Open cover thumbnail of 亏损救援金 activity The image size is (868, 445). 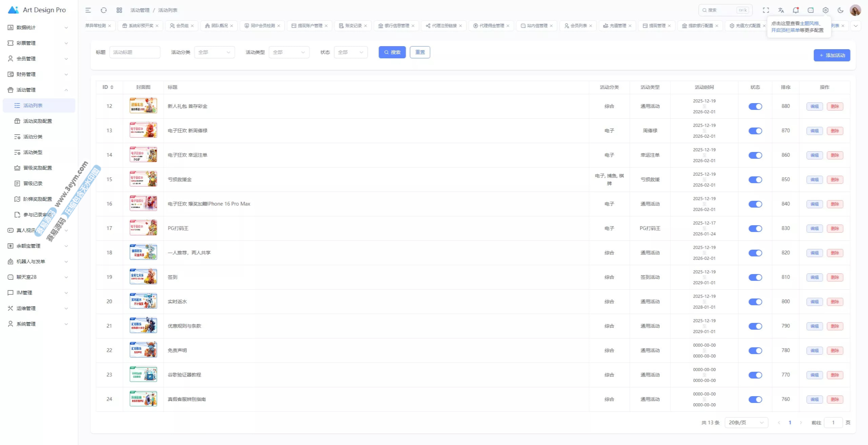click(x=143, y=179)
